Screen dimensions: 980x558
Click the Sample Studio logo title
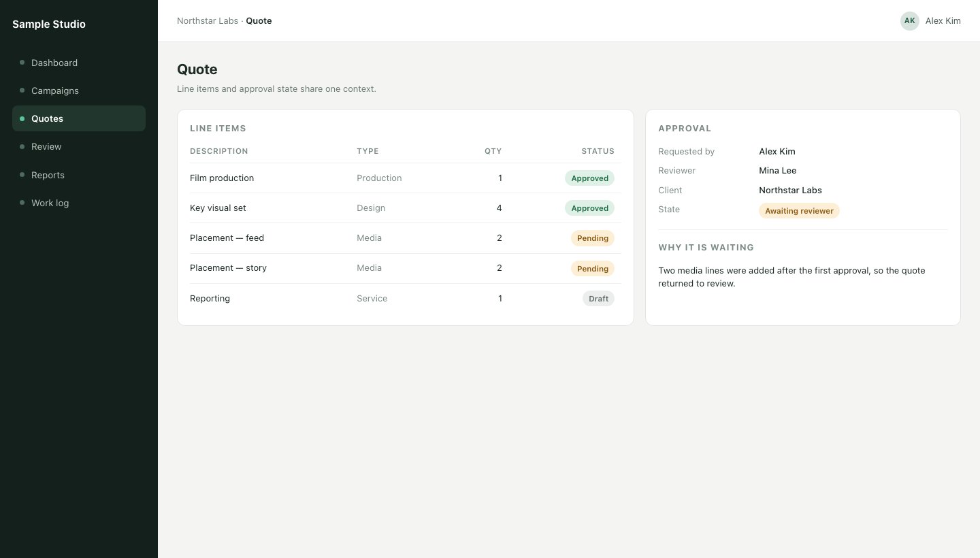click(x=49, y=24)
